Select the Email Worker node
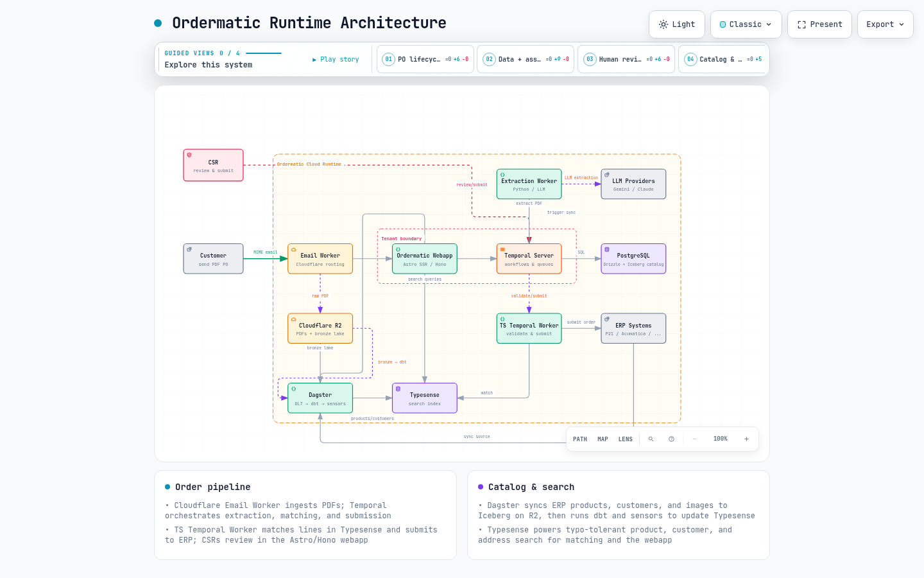The image size is (924, 578). point(320,259)
